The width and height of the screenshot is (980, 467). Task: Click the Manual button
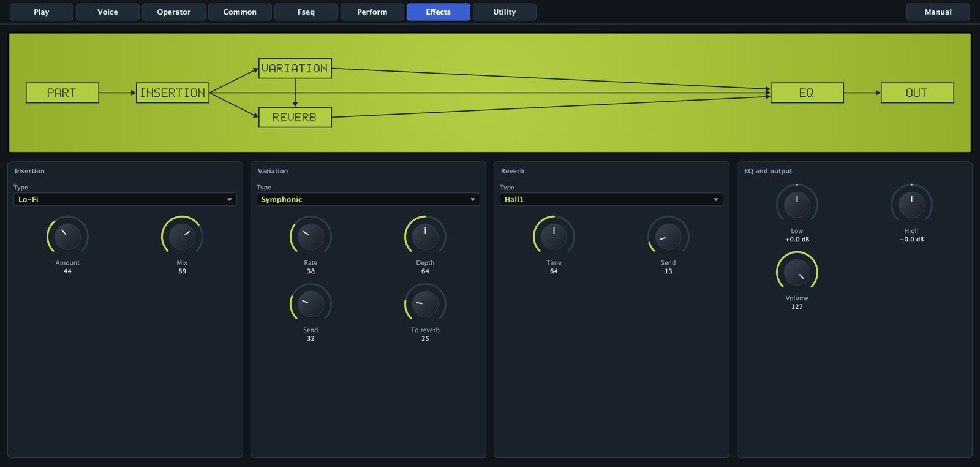pyautogui.click(x=938, y=12)
